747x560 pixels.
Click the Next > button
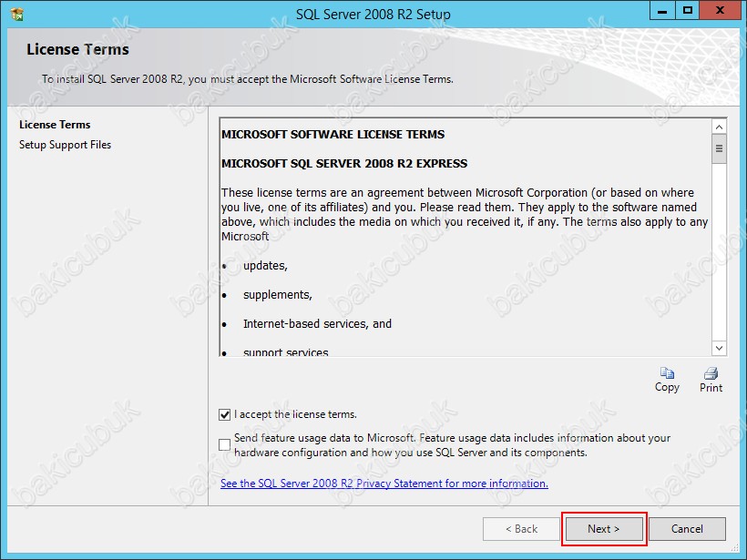point(604,529)
